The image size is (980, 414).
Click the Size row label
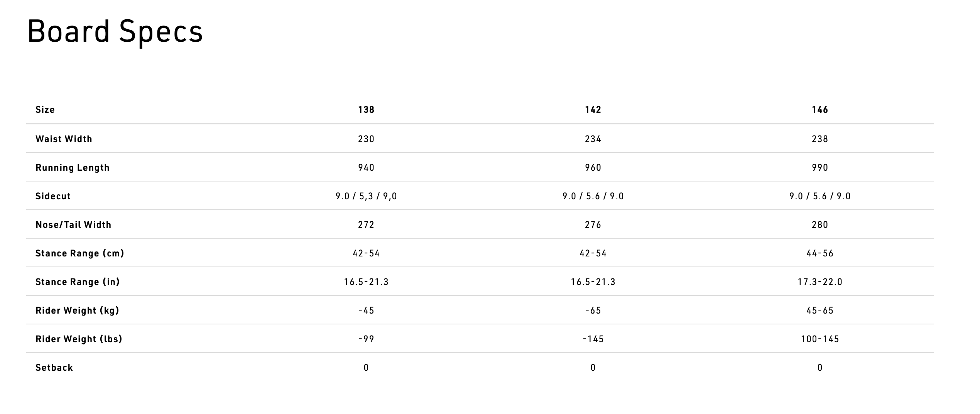45,110
